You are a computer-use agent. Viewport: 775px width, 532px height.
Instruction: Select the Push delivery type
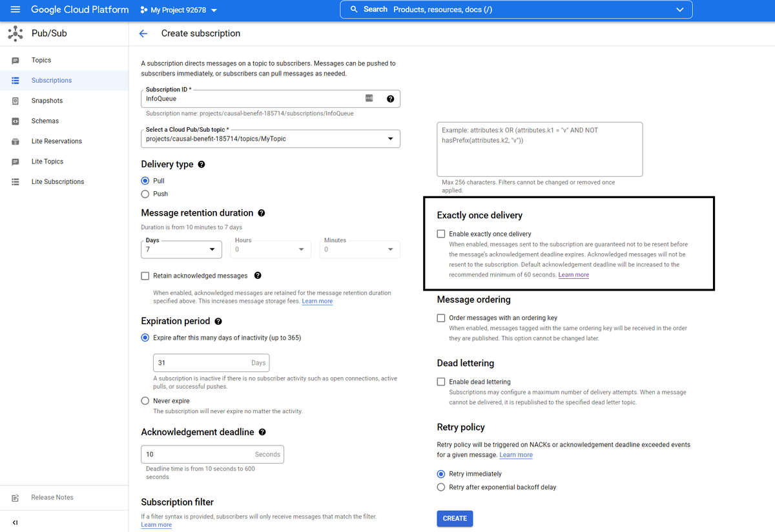(x=145, y=194)
